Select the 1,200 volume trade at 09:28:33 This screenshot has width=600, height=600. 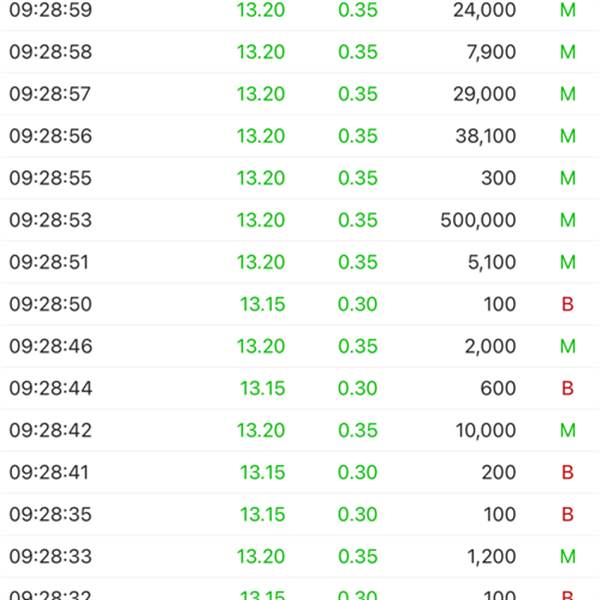(x=300, y=556)
